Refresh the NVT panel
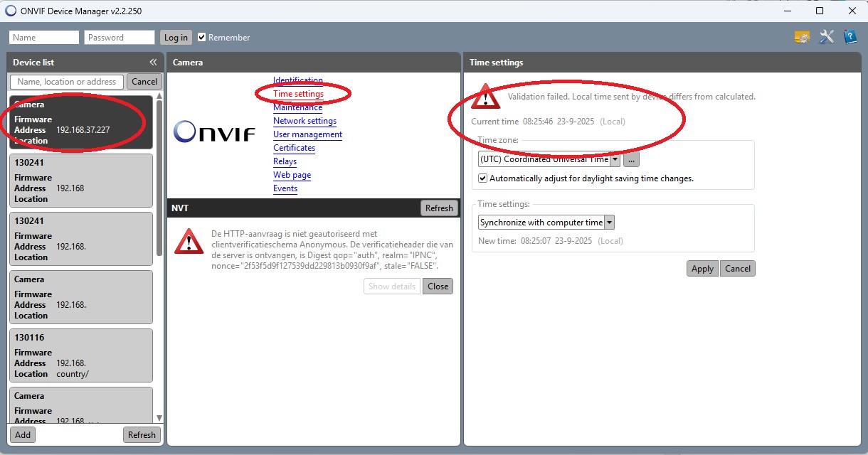Viewport: 868px width, 455px height. pyautogui.click(x=438, y=208)
